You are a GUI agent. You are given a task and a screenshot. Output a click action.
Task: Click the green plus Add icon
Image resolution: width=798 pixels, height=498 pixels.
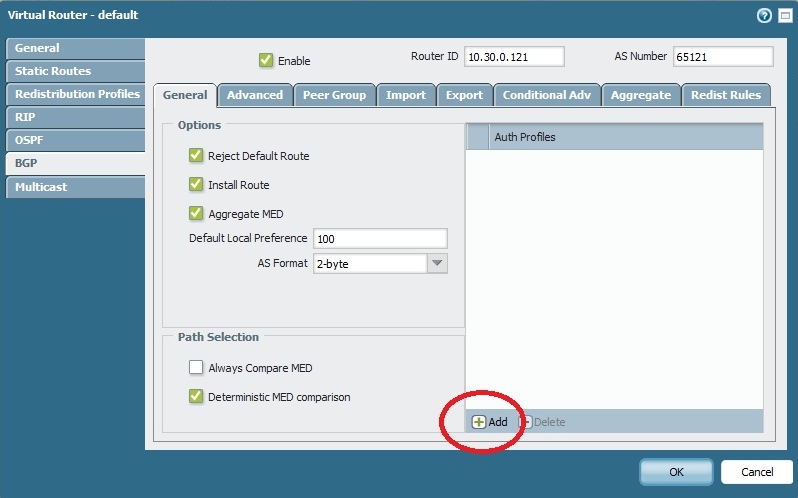478,422
